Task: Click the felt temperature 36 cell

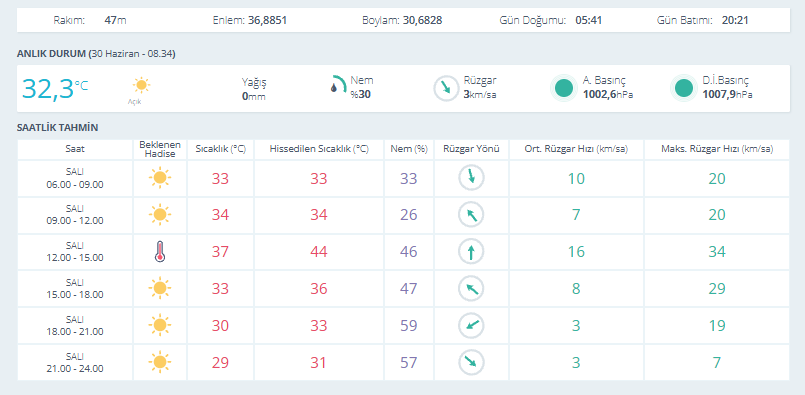Action: pos(319,288)
